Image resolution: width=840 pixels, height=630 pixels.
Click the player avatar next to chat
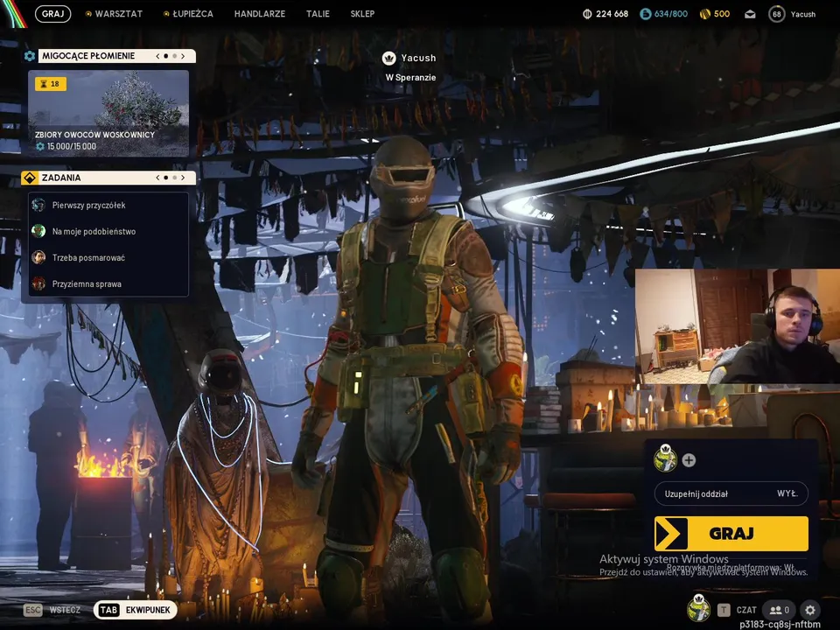[698, 607]
